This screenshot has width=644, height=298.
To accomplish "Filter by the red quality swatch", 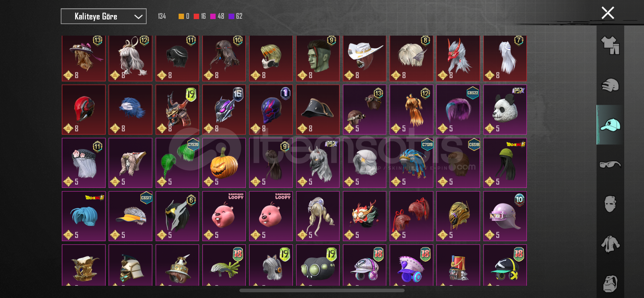I will [196, 16].
